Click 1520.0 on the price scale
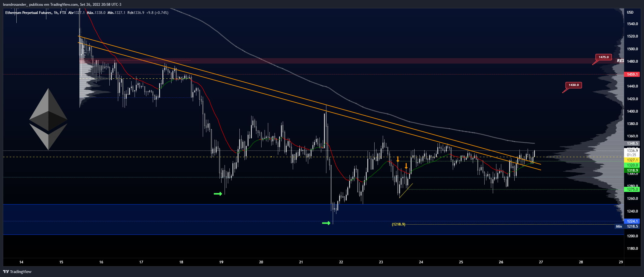Viewport: 644px width, 277px height. tap(632, 36)
